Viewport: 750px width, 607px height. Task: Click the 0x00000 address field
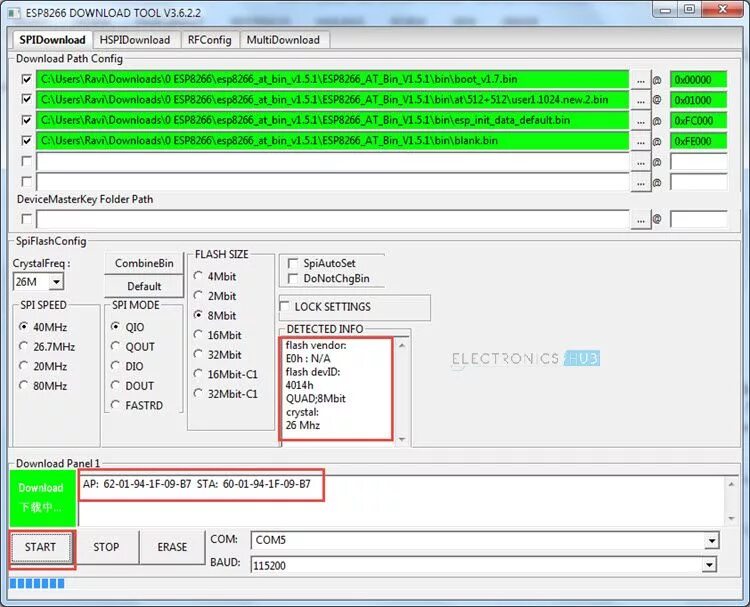point(699,80)
